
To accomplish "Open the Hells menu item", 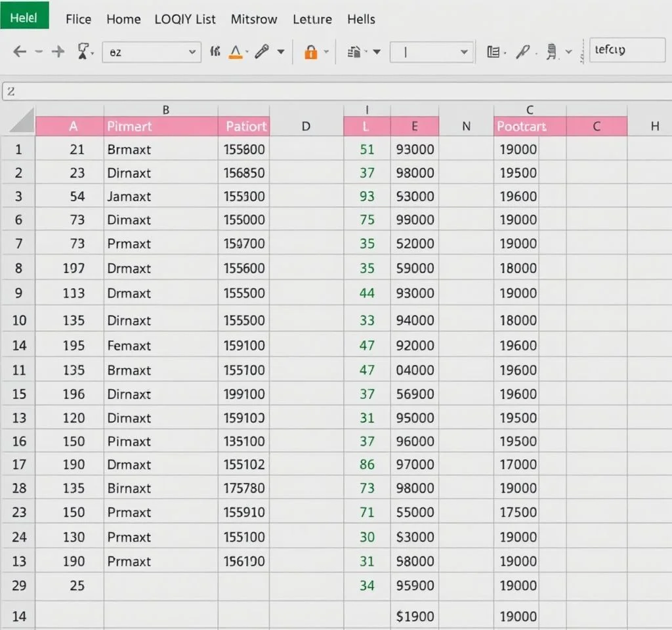I will click(x=361, y=19).
